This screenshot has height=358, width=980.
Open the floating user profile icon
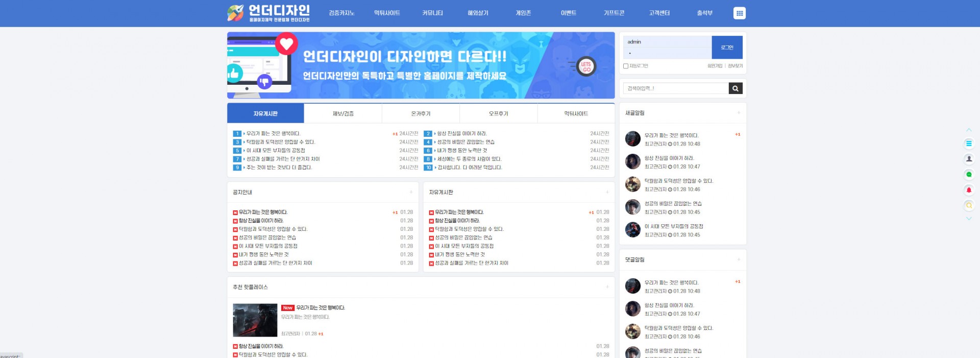click(x=968, y=159)
